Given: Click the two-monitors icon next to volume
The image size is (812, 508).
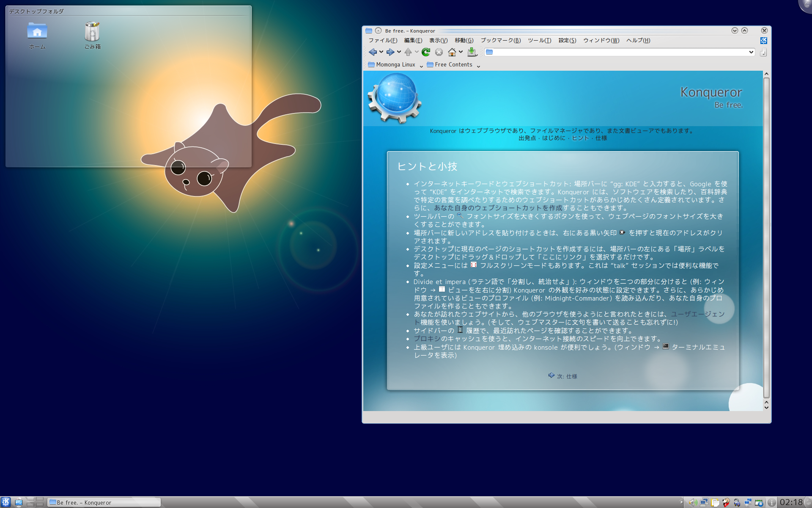Looking at the screenshot, I should (x=704, y=502).
